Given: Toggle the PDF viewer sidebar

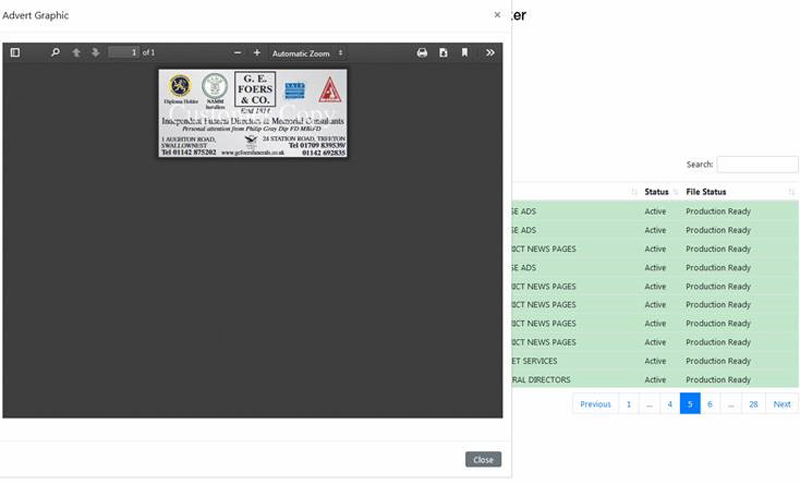Looking at the screenshot, I should click(15, 53).
